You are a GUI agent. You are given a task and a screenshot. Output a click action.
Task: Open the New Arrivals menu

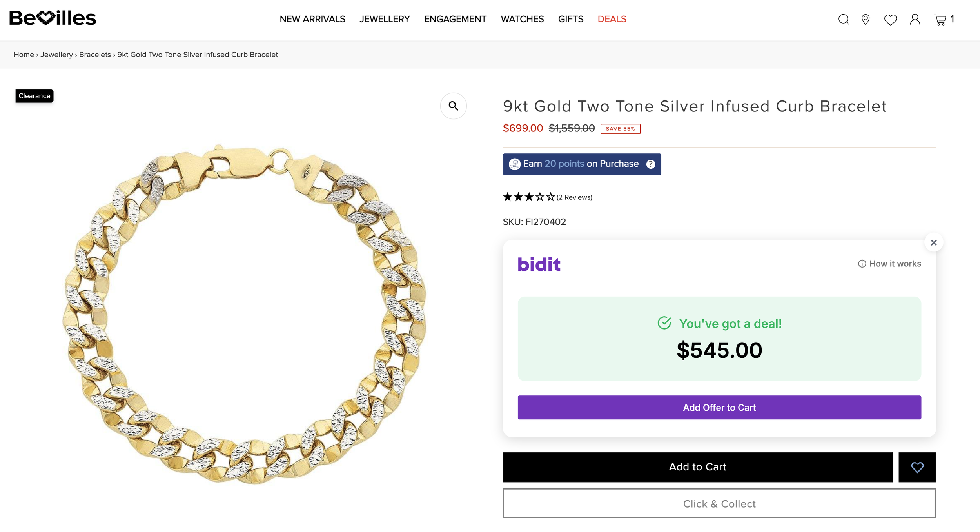312,19
